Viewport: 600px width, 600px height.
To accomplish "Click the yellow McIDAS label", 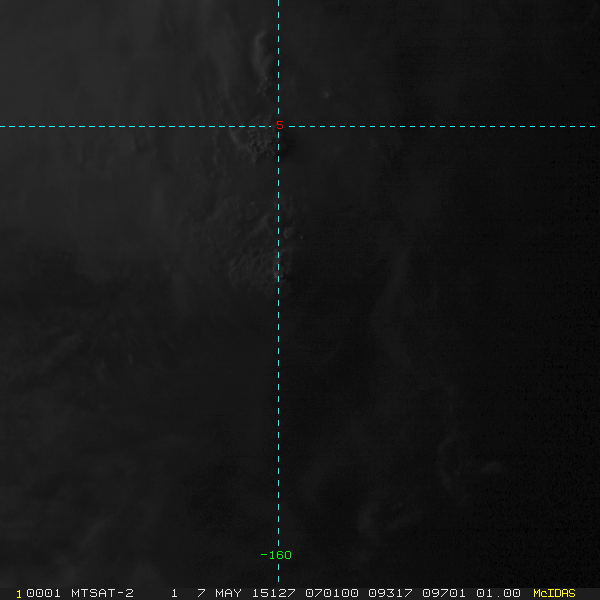I will click(554, 593).
